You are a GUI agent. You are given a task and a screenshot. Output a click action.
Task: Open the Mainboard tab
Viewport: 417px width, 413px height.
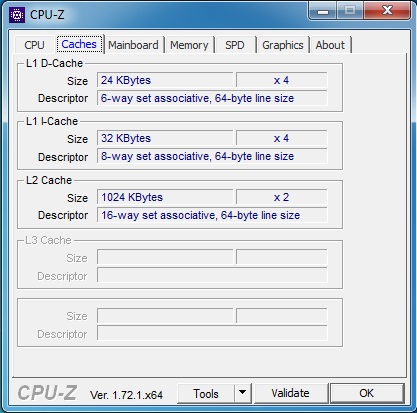(x=133, y=45)
